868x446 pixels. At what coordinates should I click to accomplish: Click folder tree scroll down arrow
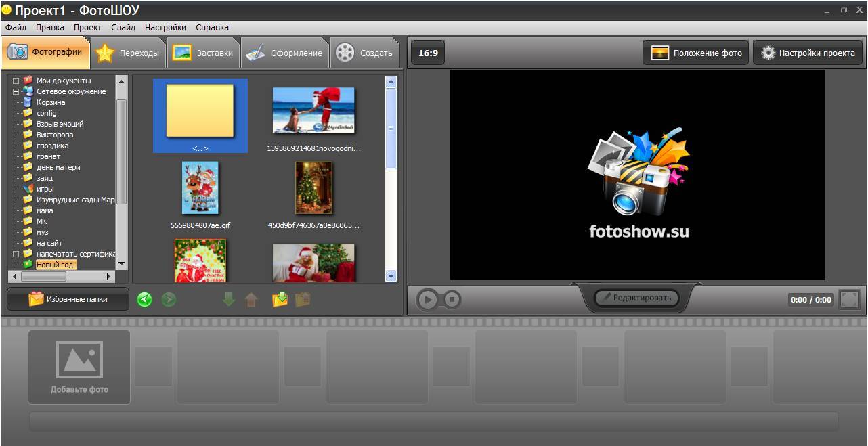[x=121, y=264]
